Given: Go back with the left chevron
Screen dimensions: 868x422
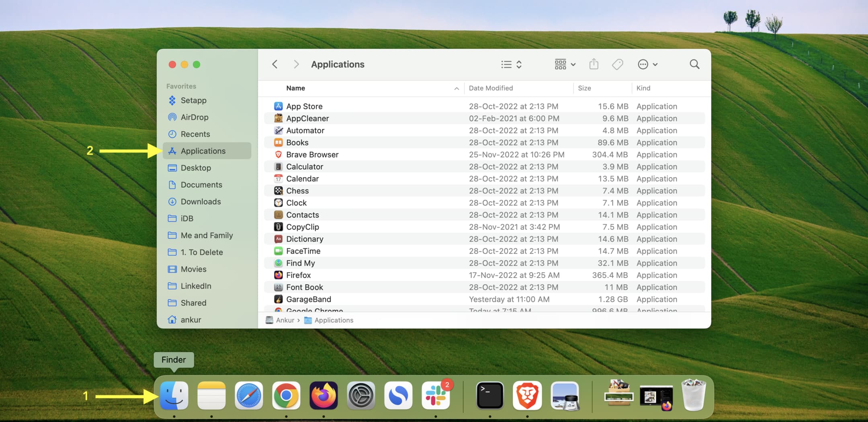Looking at the screenshot, I should point(275,64).
